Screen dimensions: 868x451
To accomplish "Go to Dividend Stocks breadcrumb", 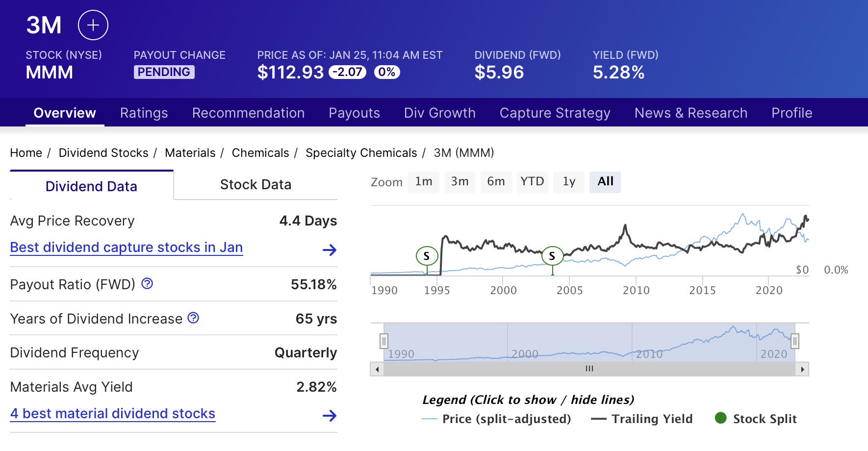I will coord(103,153).
